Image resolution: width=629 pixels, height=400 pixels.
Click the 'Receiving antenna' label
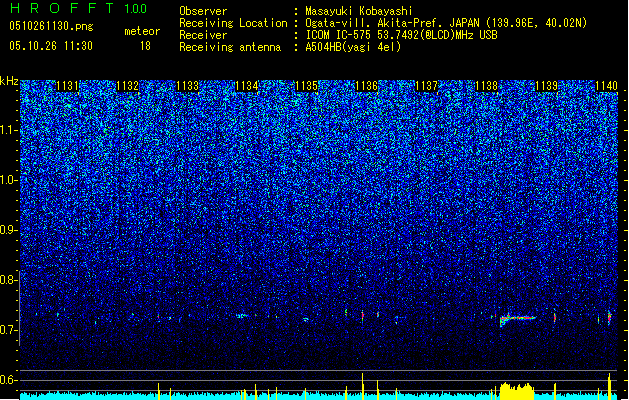click(x=230, y=47)
